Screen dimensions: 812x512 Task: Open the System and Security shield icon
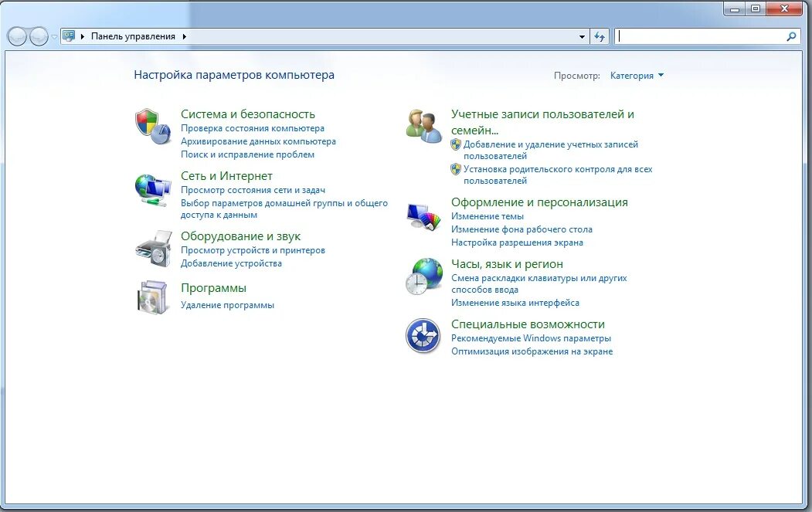coord(153,127)
